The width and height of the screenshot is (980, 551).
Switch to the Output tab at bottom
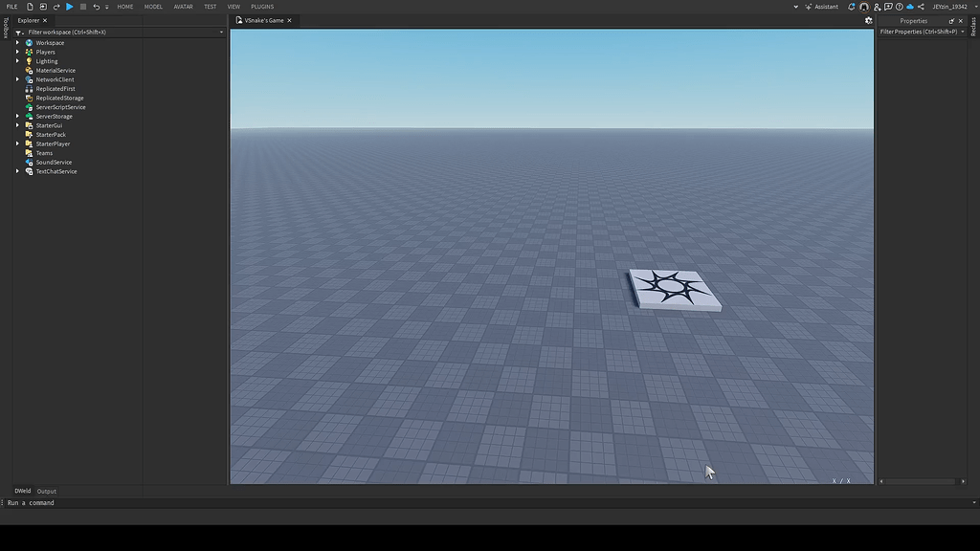(46, 491)
